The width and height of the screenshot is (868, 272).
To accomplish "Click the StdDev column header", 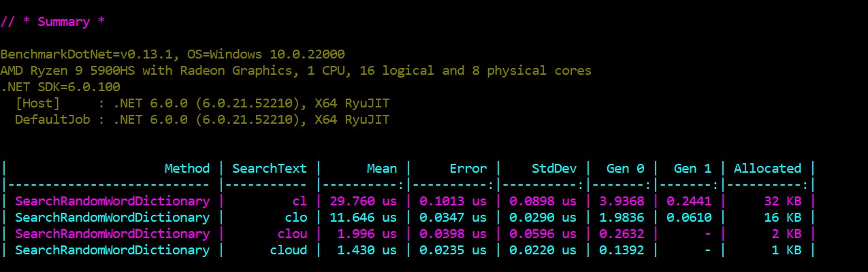I will click(554, 169).
